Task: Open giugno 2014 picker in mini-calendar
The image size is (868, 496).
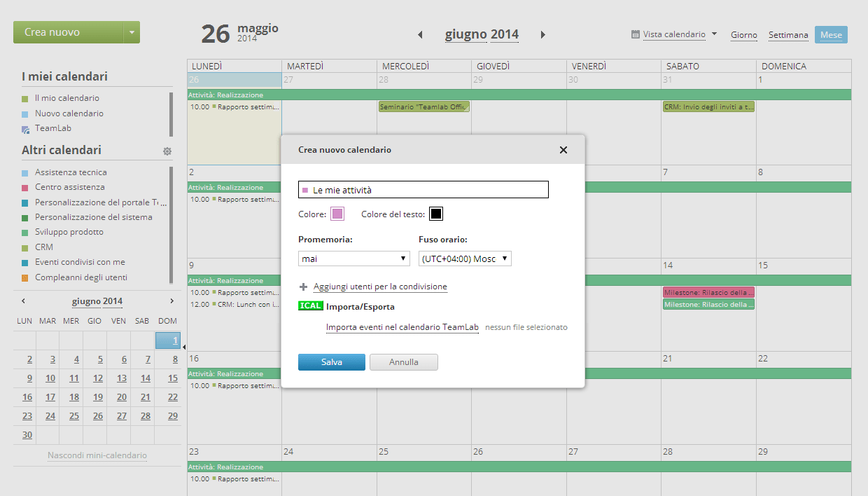Action: point(97,301)
